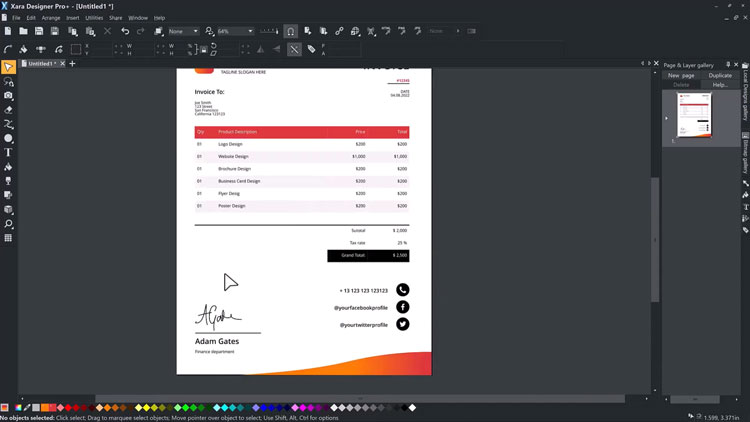
Task: Select the Photo camera tool
Action: (x=8, y=96)
